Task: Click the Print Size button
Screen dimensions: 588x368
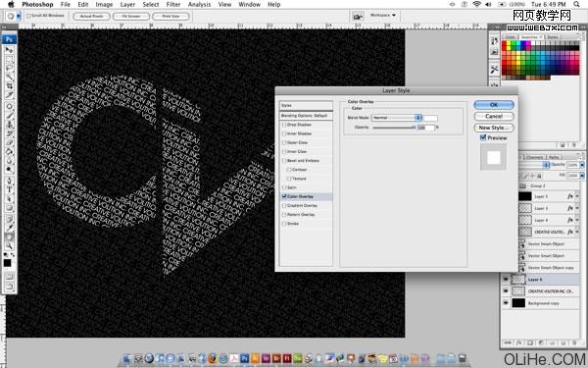Action: point(171,16)
